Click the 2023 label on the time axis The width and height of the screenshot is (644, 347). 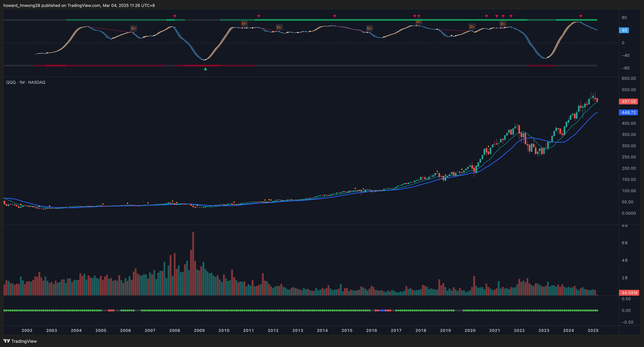(x=544, y=330)
